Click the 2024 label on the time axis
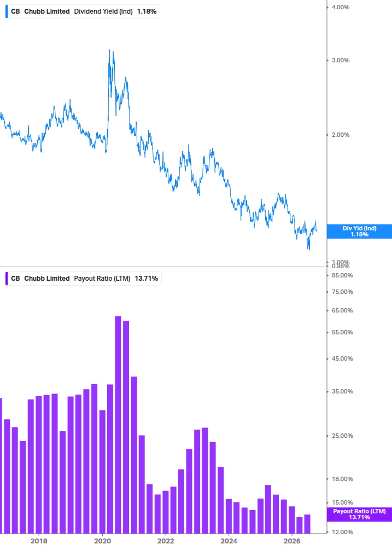Image resolution: width=392 pixels, height=550 pixels. 229,541
